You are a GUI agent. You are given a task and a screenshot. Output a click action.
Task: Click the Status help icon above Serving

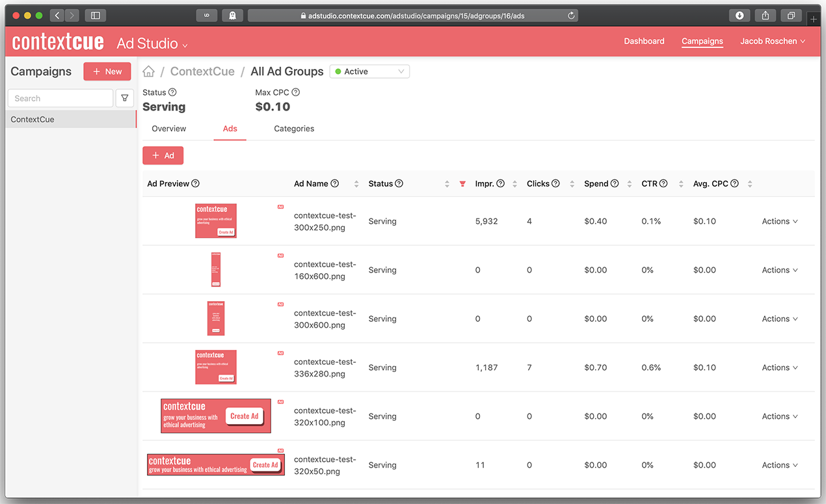coord(172,92)
